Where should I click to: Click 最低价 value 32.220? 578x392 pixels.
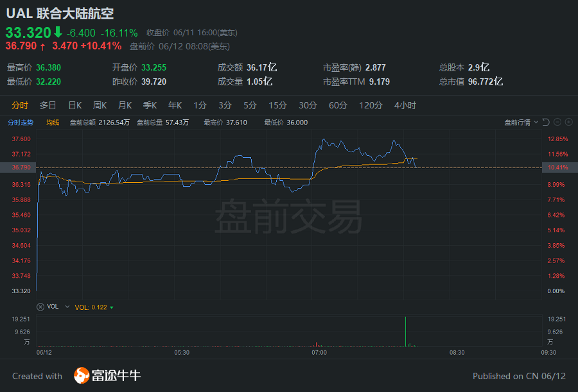click(48, 81)
